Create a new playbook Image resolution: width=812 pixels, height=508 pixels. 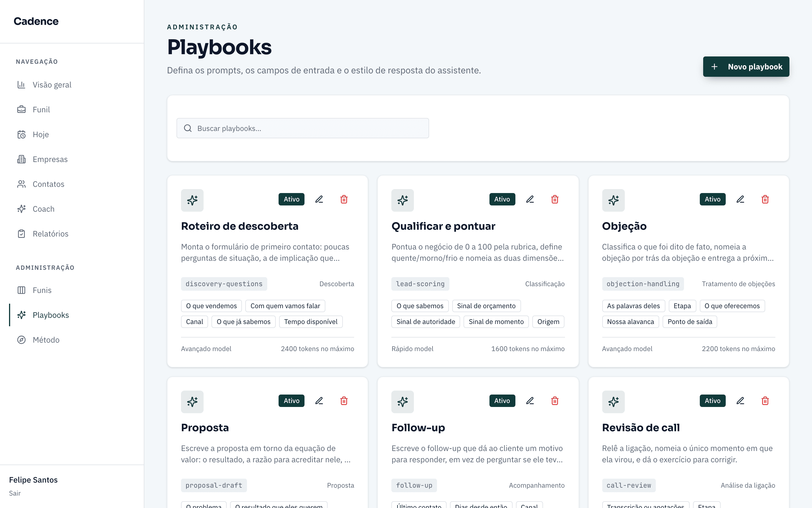pyautogui.click(x=746, y=67)
